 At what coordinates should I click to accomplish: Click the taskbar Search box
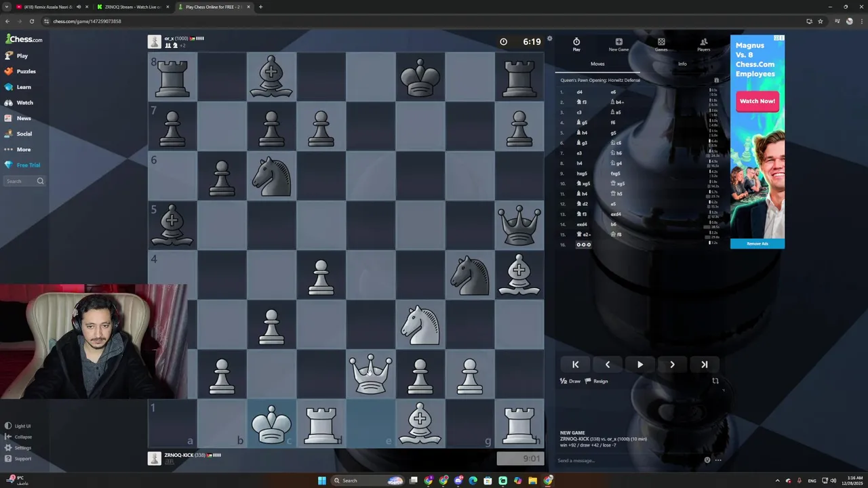(368, 481)
